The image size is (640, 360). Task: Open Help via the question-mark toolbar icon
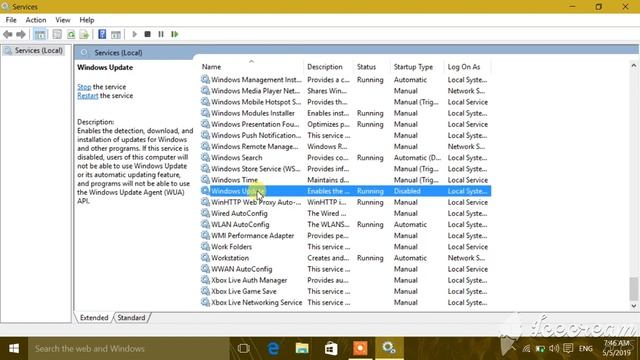(102, 34)
